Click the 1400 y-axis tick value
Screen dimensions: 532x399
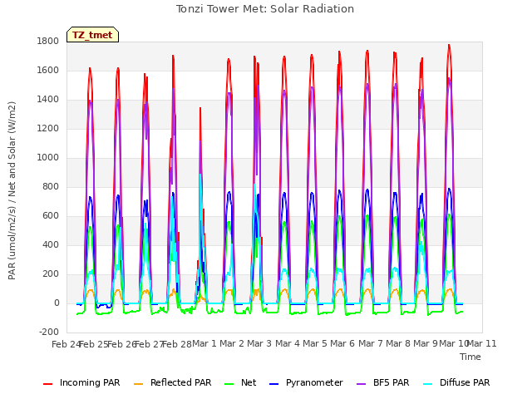(48, 100)
